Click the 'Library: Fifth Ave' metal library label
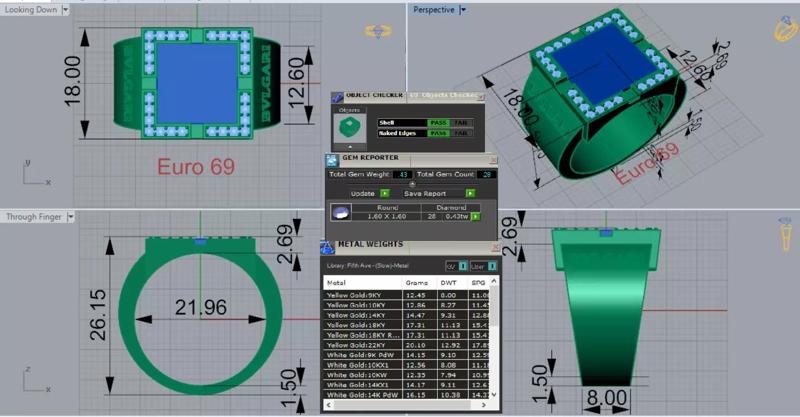This screenshot has height=417, width=800. coord(367,266)
